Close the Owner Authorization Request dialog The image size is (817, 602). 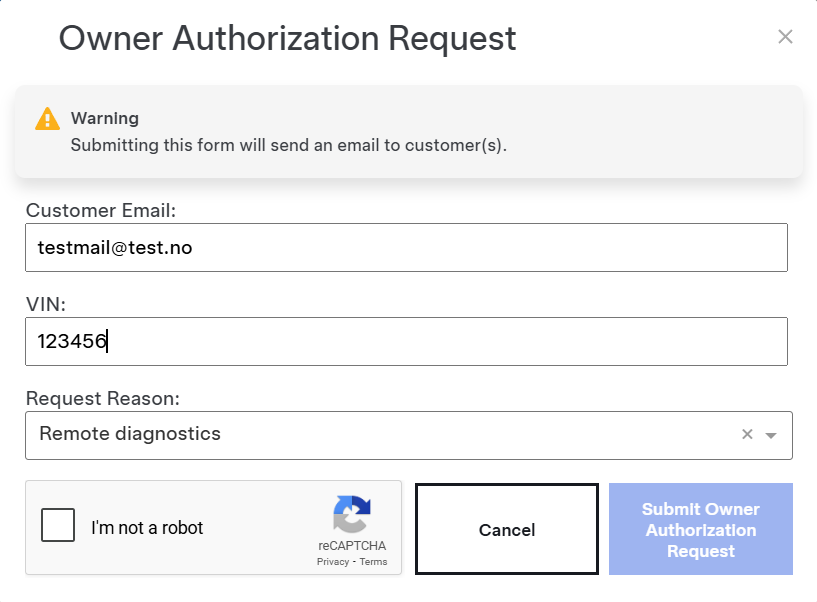pyautogui.click(x=785, y=37)
